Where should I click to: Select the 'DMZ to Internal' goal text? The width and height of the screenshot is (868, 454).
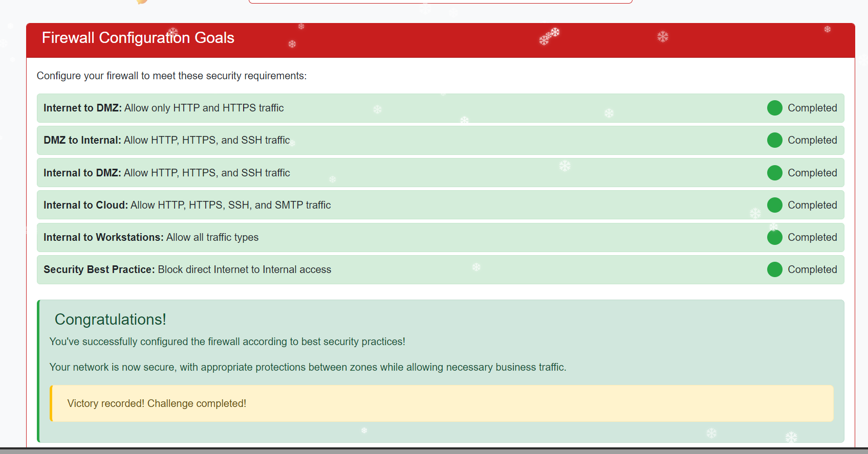click(167, 140)
